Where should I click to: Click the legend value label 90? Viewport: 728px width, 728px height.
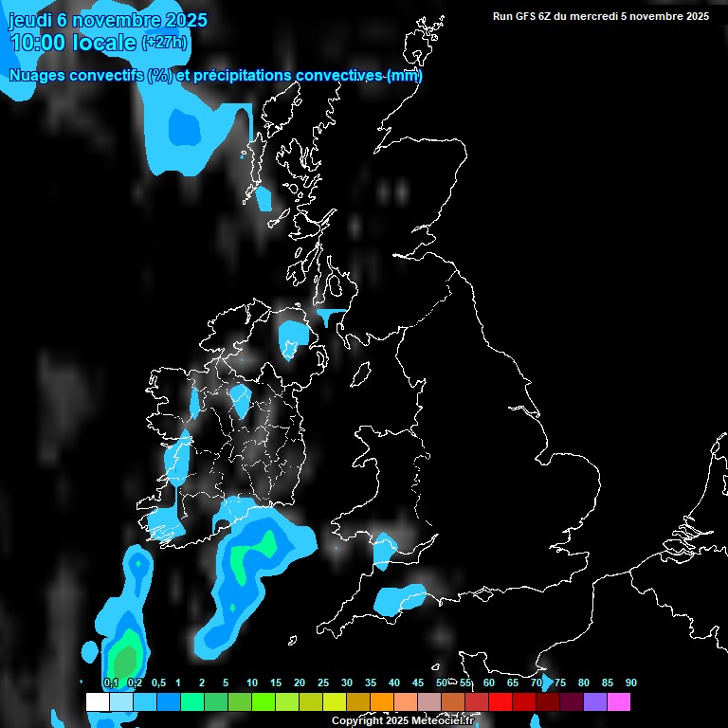[631, 682]
